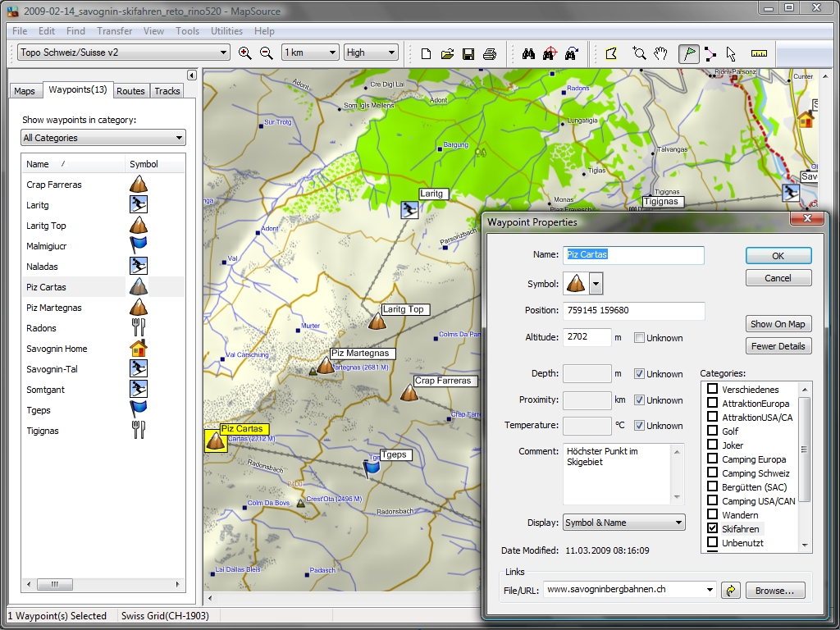Save the file using the floppy disk icon

point(468,53)
